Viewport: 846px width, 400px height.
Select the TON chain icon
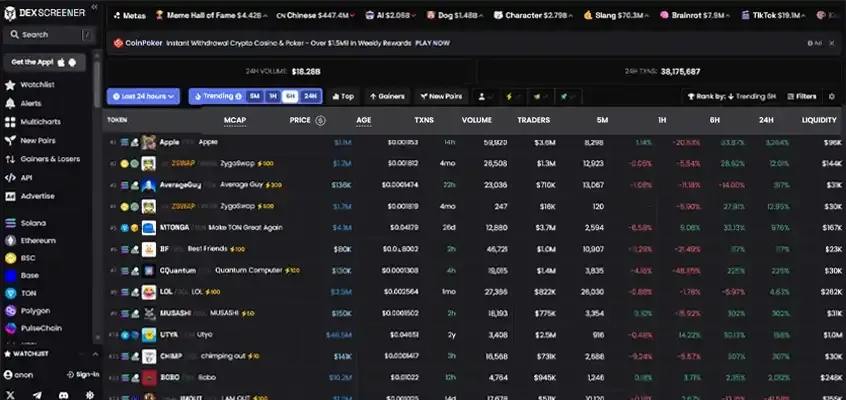coord(11,293)
